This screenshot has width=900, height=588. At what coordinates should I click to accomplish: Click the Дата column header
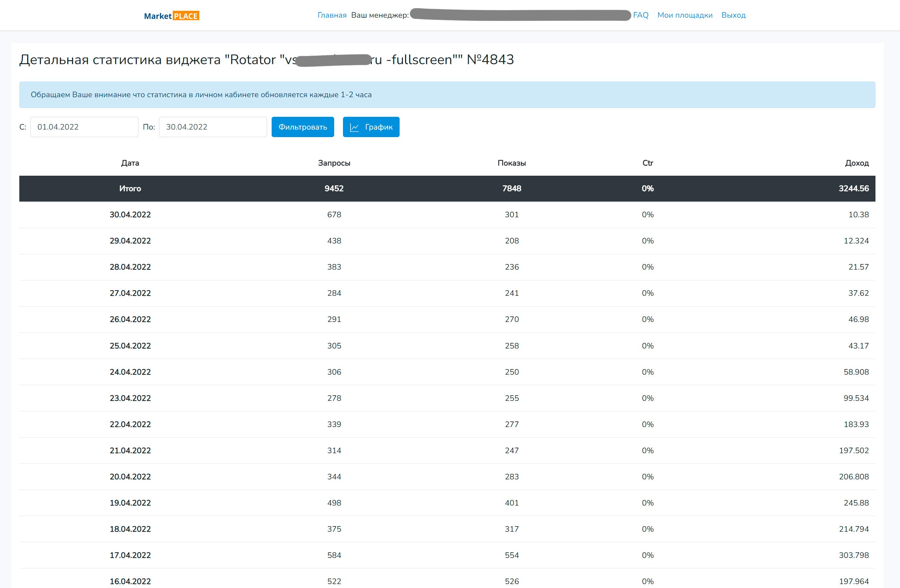(130, 163)
